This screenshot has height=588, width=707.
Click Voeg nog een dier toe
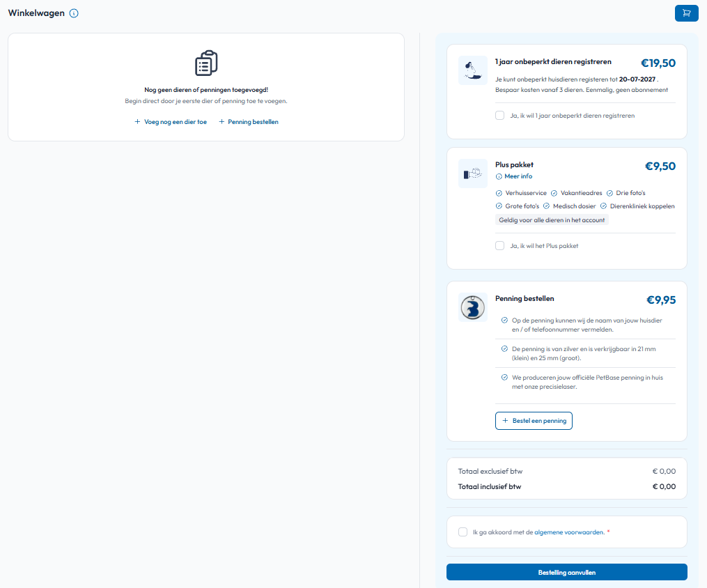pos(176,122)
